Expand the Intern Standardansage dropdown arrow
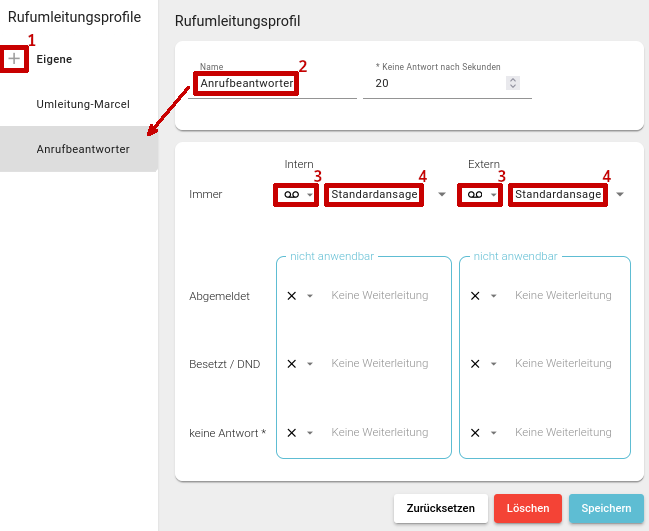Viewport: 649px width, 531px height. click(441, 195)
